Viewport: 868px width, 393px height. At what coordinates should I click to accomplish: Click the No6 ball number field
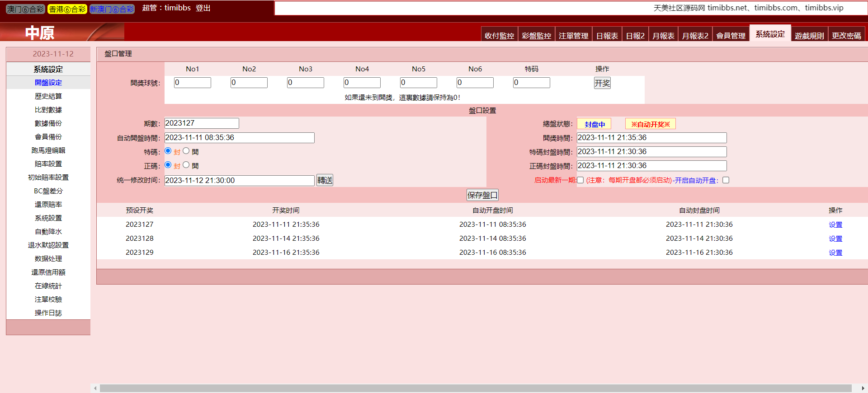click(x=475, y=83)
